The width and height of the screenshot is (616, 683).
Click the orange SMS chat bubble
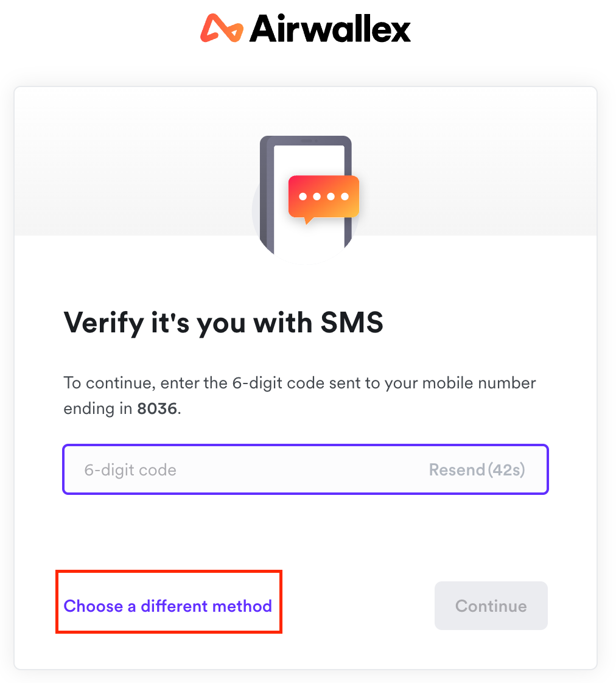(x=323, y=196)
